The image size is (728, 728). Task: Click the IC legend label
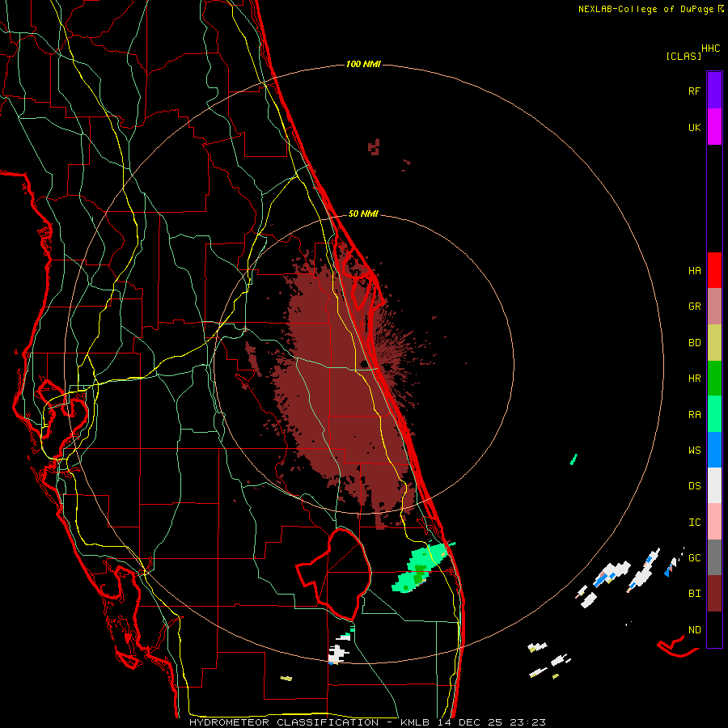click(694, 523)
